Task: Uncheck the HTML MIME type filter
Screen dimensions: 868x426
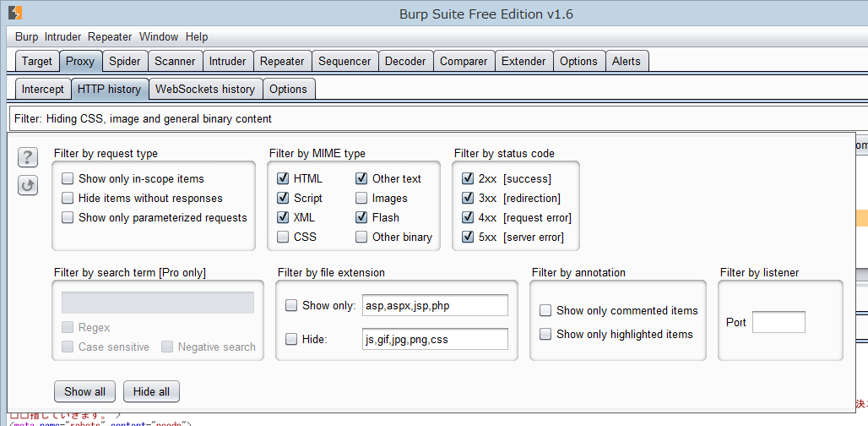Action: click(x=283, y=179)
